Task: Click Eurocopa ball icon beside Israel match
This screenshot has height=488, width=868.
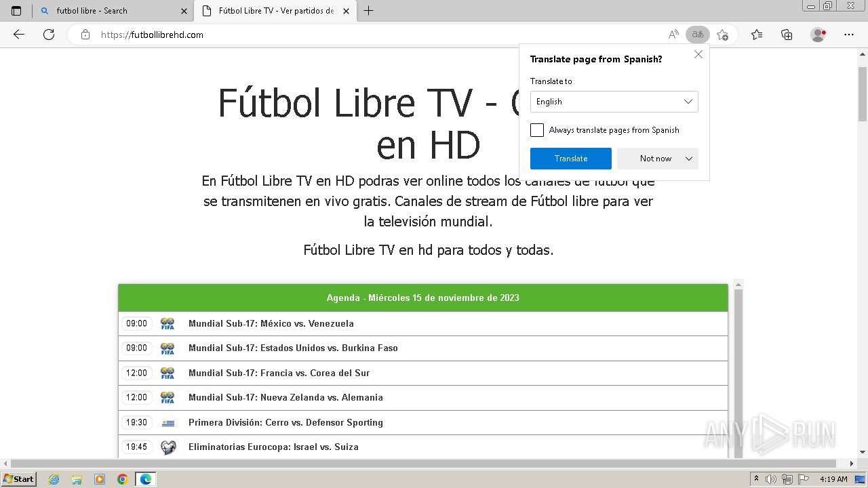Action: [168, 447]
